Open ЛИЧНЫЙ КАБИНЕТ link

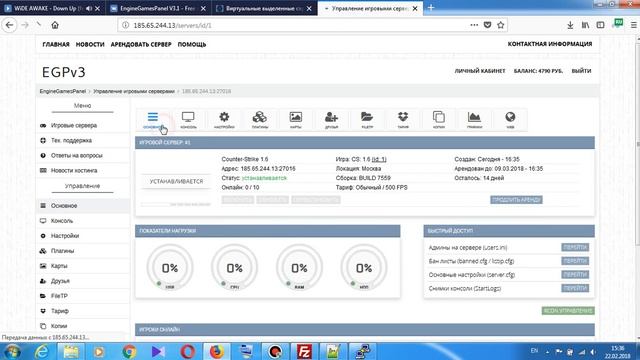pos(480,71)
